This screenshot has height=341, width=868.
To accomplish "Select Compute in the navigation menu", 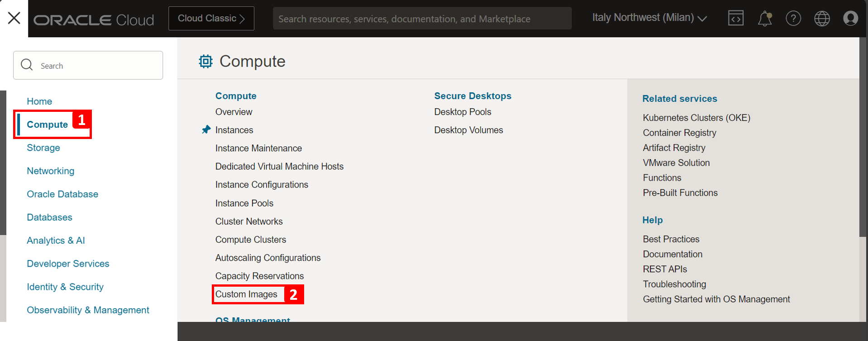I will coord(47,125).
